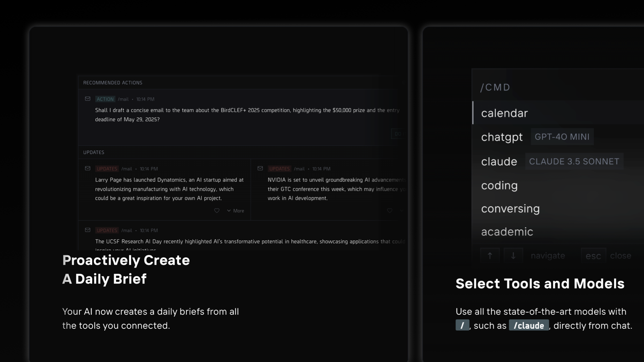
Task: Like the NVIDIA GTC conference update
Action: [389, 211]
